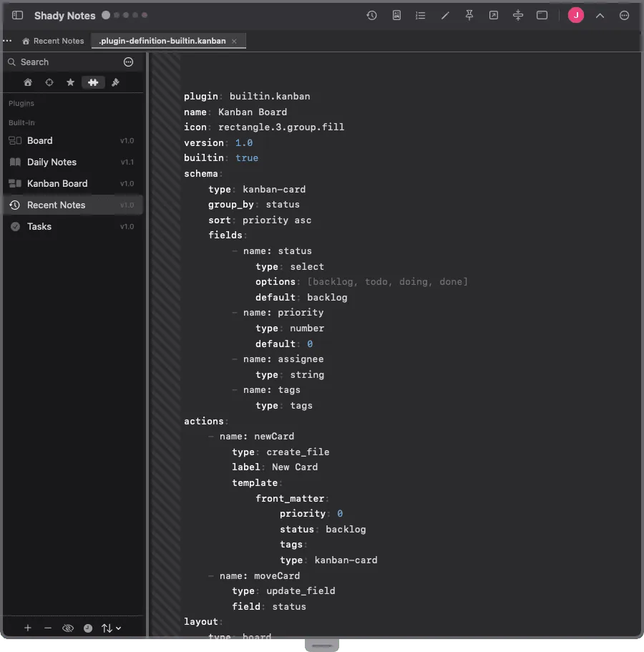The height and width of the screenshot is (652, 644).
Task: Toggle hidden items crossed-eye icon
Action: point(68,628)
